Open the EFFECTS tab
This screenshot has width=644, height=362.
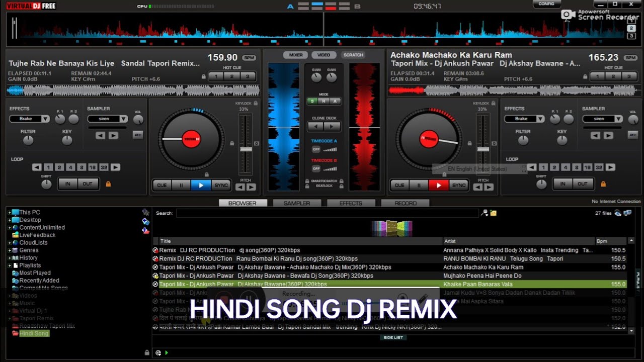point(351,203)
